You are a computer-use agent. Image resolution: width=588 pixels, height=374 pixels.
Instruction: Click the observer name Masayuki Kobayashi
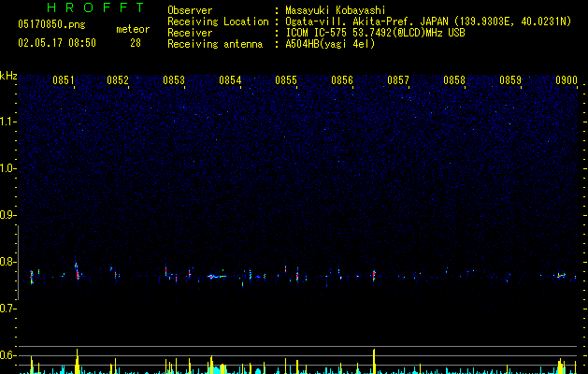(x=336, y=10)
